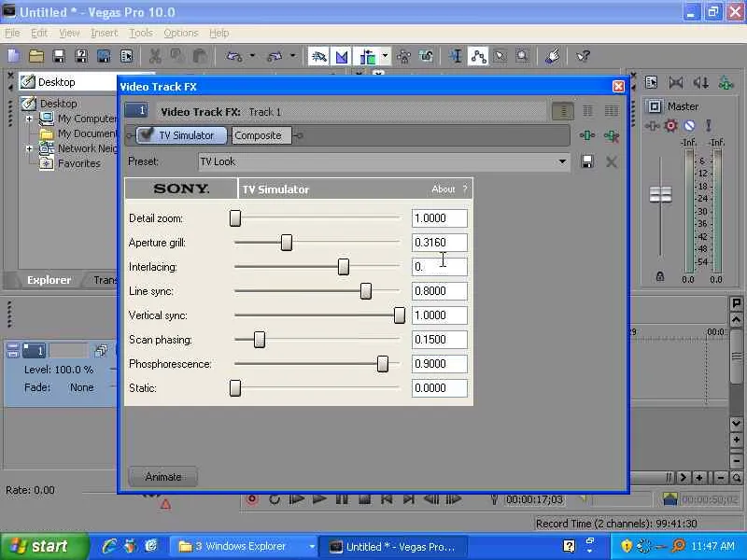Click the Play button in transport bar
The height and width of the screenshot is (560, 747).
click(319, 499)
